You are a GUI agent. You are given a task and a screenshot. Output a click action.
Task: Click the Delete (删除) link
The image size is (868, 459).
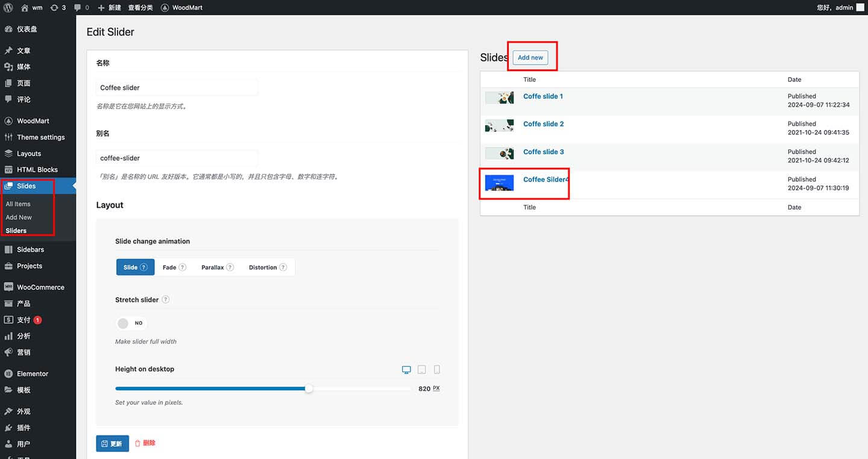(145, 443)
